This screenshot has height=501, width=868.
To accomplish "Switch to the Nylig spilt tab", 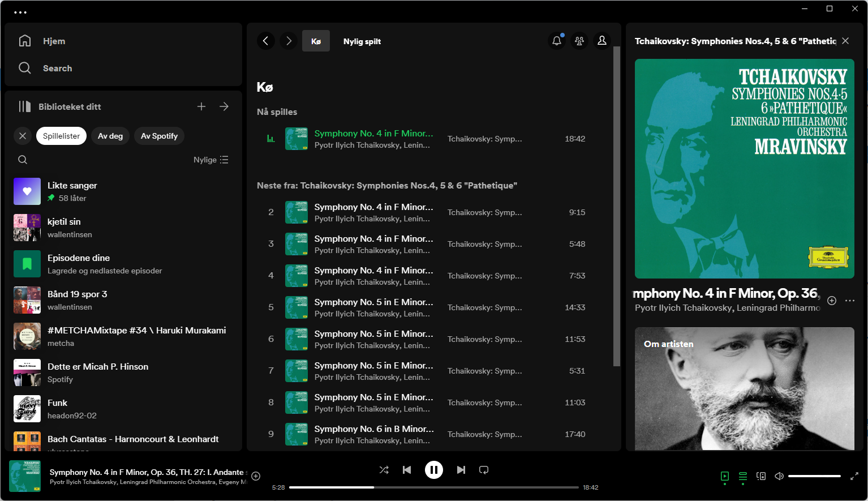I will pos(362,41).
